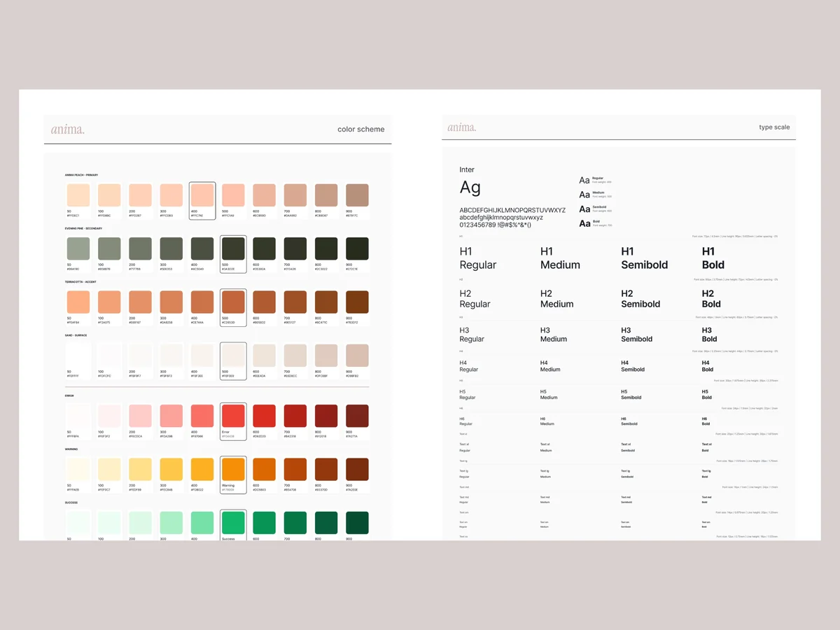
Task: Select the Anima Peach 50 swatch
Action: (78, 195)
